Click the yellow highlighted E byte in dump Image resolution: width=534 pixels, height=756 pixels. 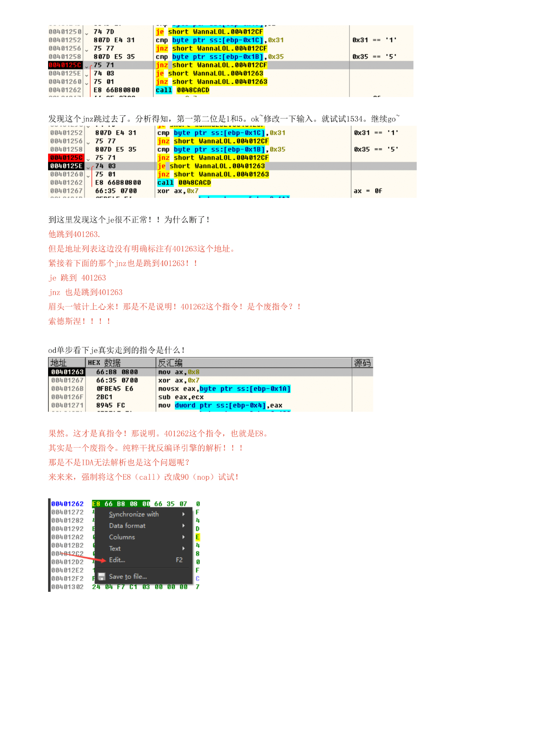pyautogui.click(x=198, y=537)
